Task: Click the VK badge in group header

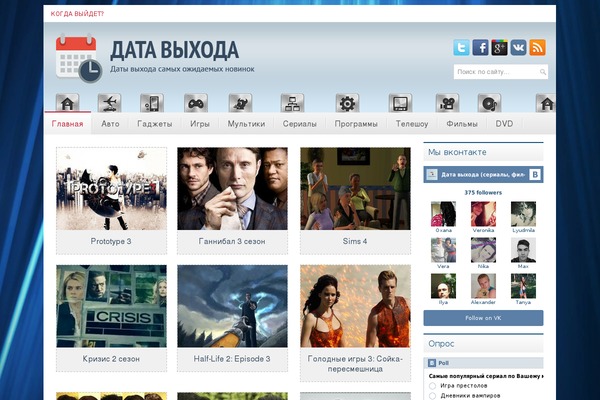Action: pos(535,175)
